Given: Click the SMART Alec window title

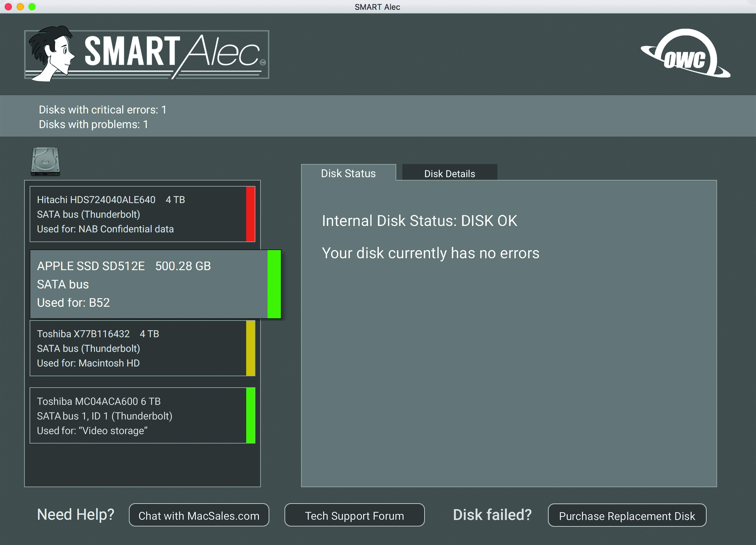Looking at the screenshot, I should [377, 7].
